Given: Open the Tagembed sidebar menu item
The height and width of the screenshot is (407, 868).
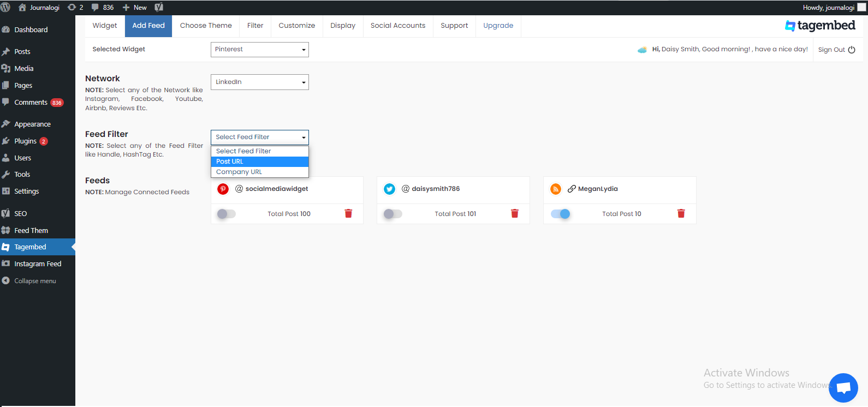Looking at the screenshot, I should pyautogui.click(x=38, y=247).
